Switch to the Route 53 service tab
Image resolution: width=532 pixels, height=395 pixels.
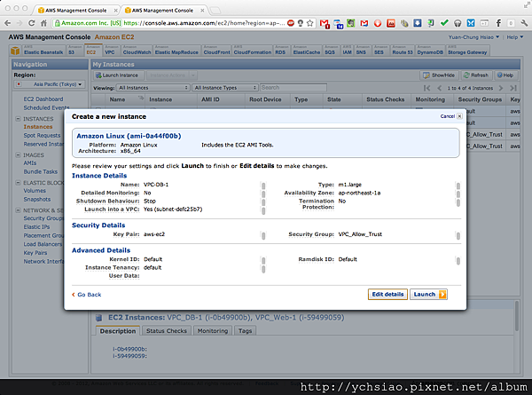point(403,51)
